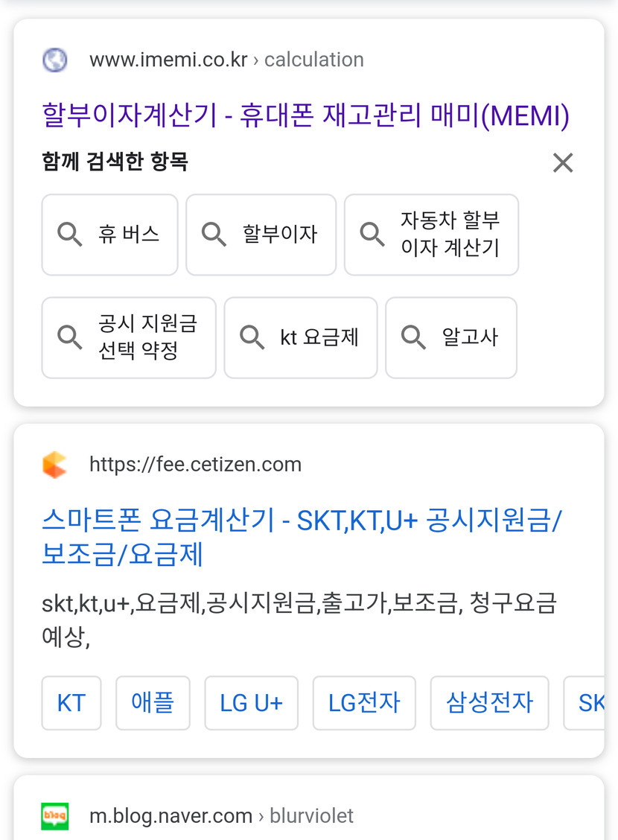Click the search icon next to 알고사
The image size is (618, 840).
click(413, 337)
